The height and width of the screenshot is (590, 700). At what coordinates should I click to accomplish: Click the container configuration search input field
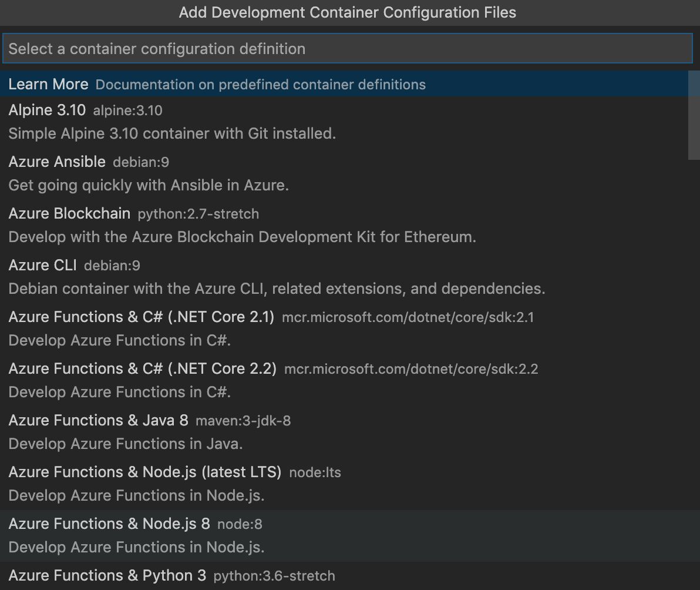point(349,48)
